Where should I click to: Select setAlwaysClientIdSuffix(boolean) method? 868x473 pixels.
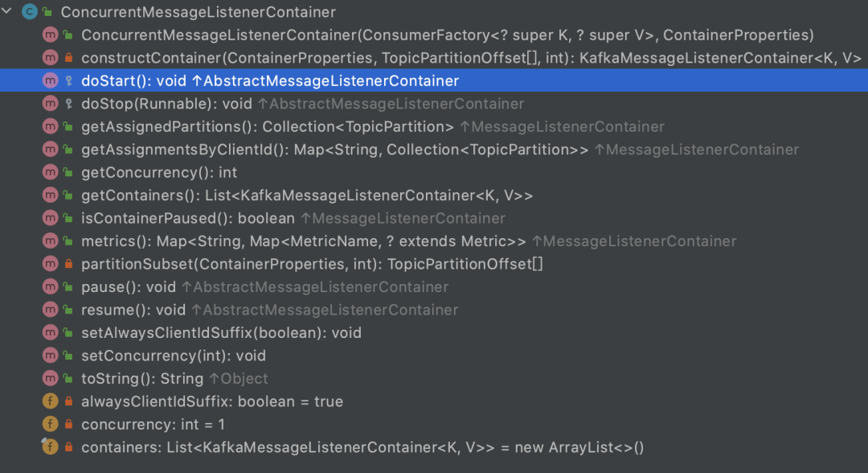click(x=221, y=332)
